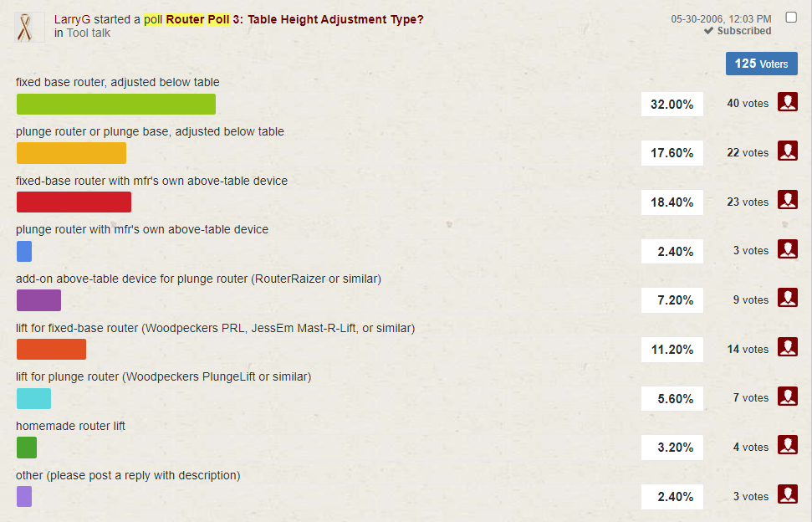
Task: Open the Router Poll 3 thread title
Action: coord(294,19)
